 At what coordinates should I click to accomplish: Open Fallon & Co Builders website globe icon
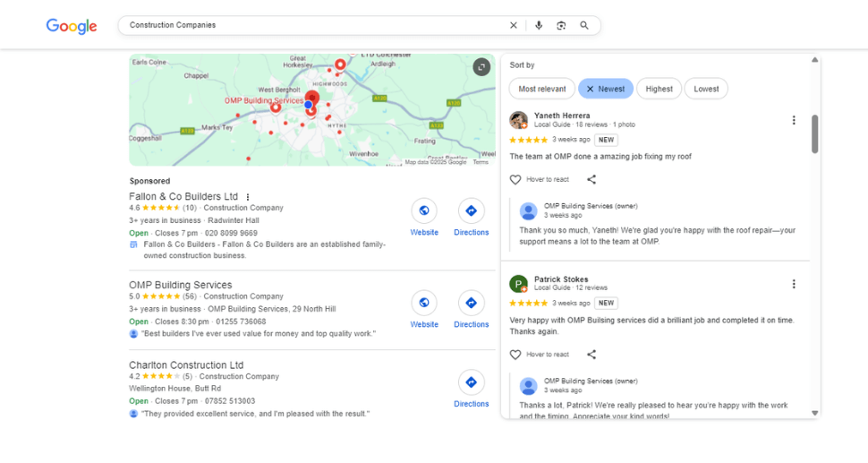[424, 210]
